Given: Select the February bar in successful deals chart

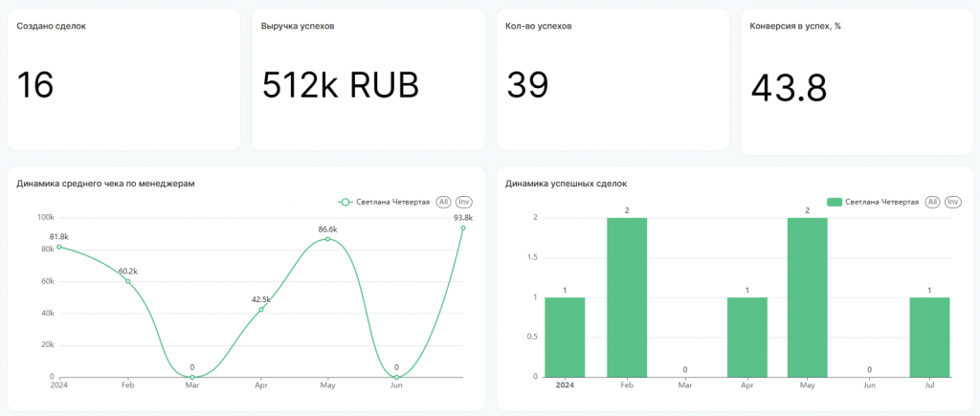Looking at the screenshot, I should tap(626, 296).
